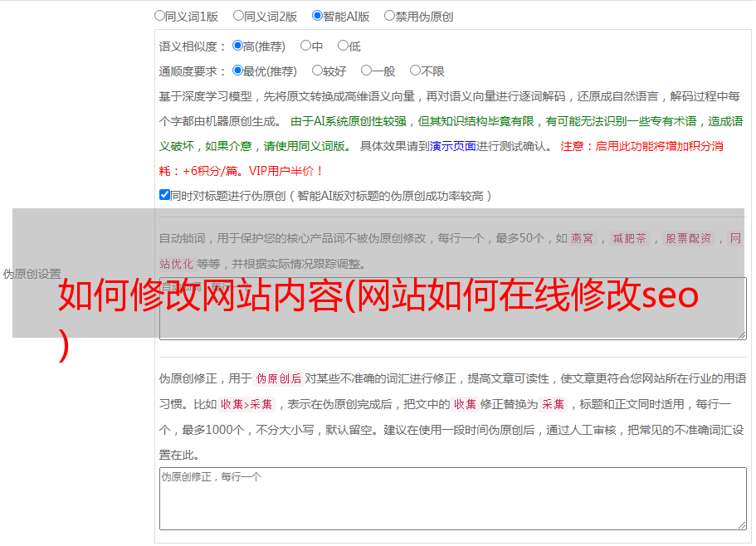Select the 同义词1版 radio option

pyautogui.click(x=159, y=16)
